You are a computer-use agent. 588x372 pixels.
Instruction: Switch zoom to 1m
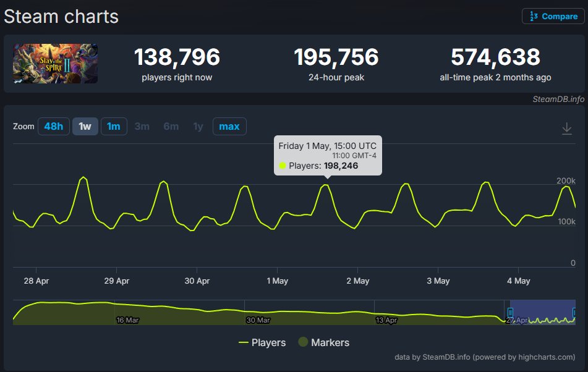pyautogui.click(x=114, y=126)
